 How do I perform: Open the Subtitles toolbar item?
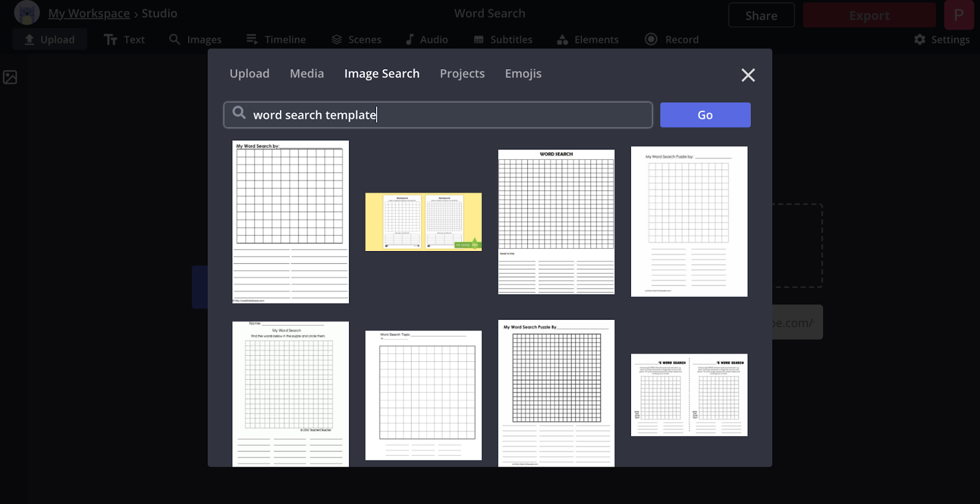pyautogui.click(x=503, y=40)
